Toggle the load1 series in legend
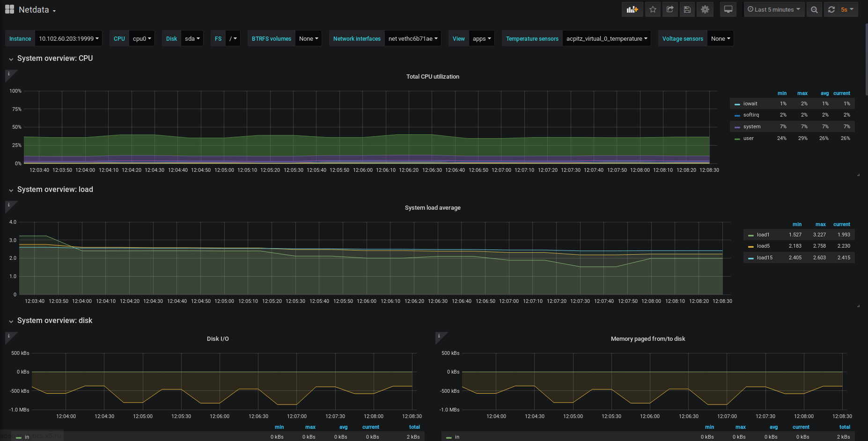 click(x=763, y=235)
